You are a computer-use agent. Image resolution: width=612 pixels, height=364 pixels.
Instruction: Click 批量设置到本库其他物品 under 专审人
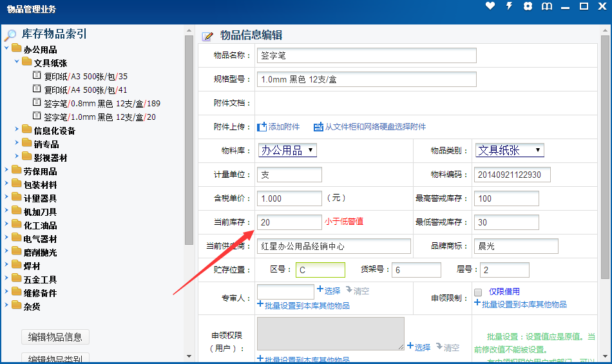click(307, 306)
